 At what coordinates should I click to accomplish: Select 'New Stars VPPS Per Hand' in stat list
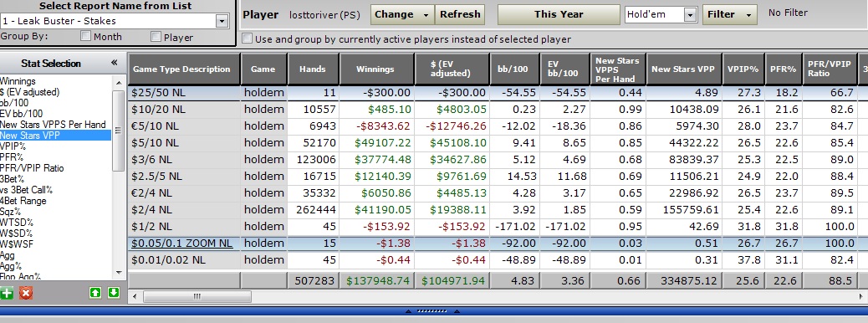coord(54,125)
